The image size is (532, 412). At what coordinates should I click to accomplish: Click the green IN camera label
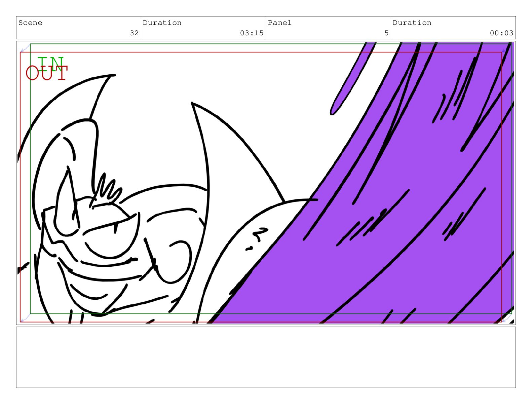coord(51,63)
